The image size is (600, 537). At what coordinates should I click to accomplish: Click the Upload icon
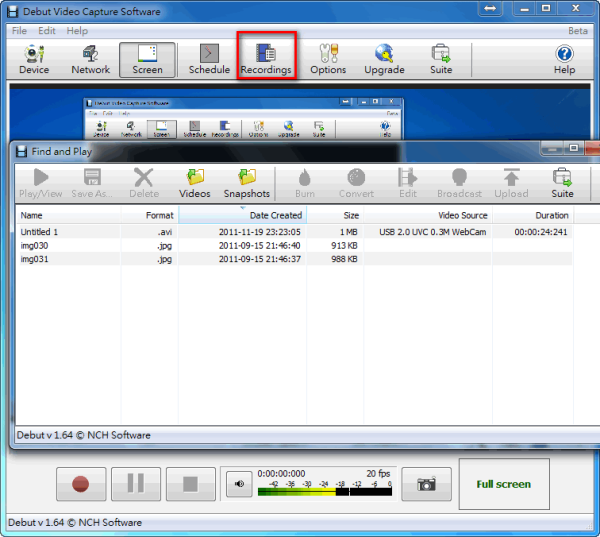coord(511,183)
